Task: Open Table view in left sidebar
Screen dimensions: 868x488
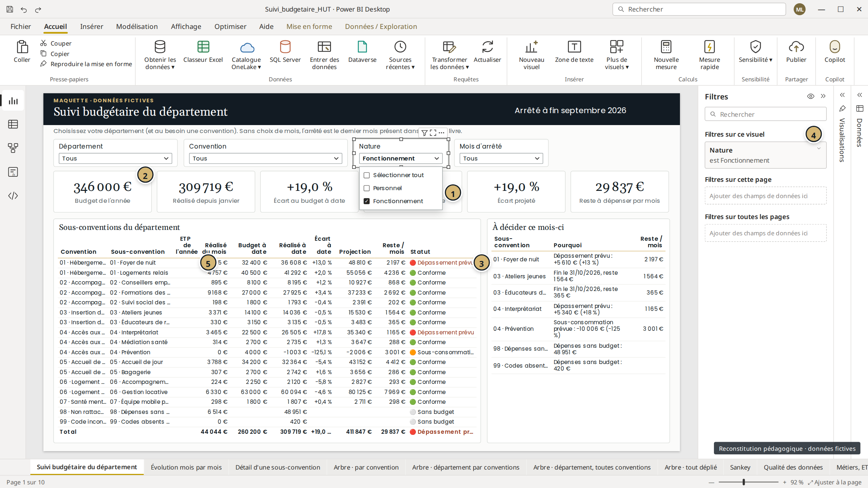Action: pos(13,124)
